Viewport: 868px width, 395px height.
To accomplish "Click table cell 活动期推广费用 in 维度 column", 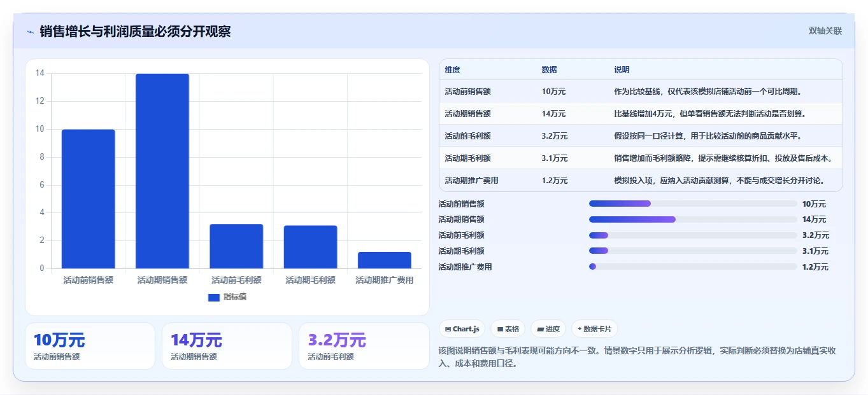I will [471, 181].
